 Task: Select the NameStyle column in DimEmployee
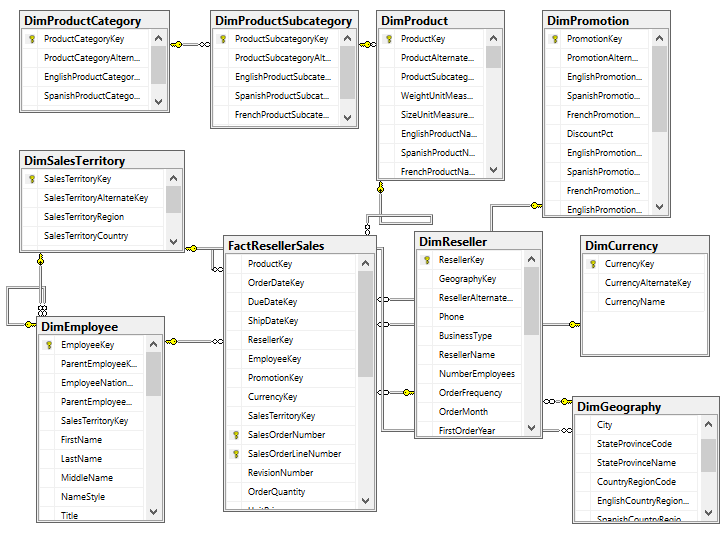coord(91,497)
